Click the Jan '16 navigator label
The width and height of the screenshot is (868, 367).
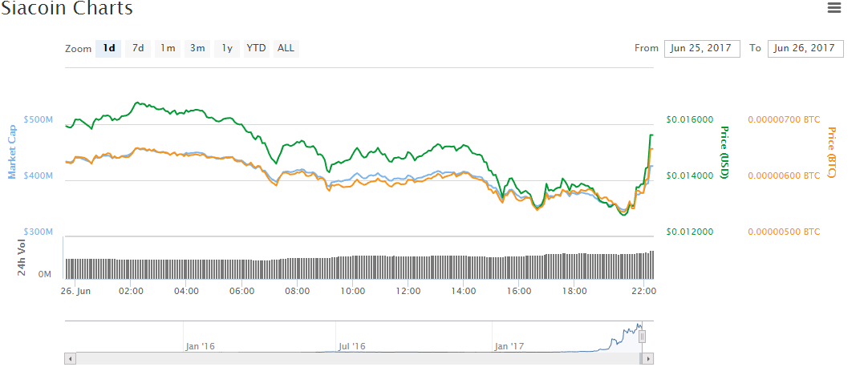click(x=200, y=346)
